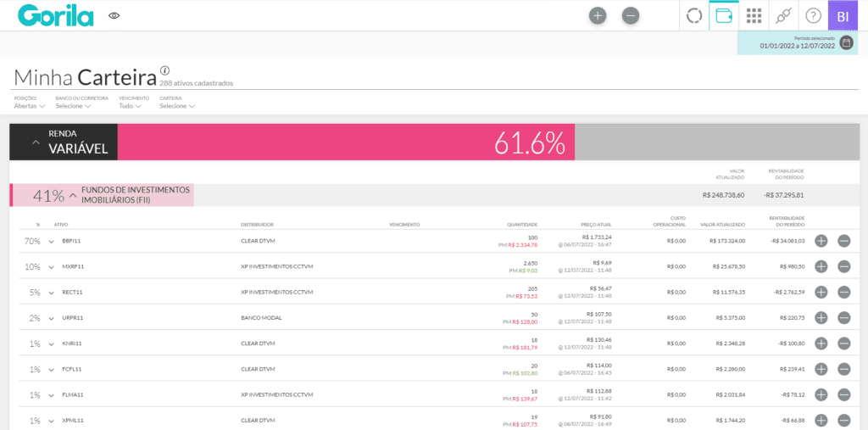Add a purchase to MXRF11
868x430 pixels.
[821, 266]
